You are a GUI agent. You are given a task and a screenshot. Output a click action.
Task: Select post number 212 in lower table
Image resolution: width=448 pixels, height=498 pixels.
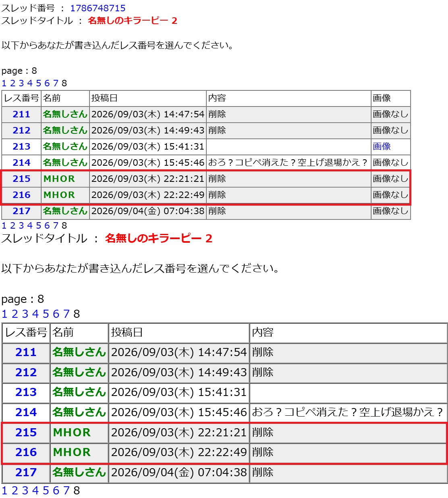pyautogui.click(x=26, y=372)
